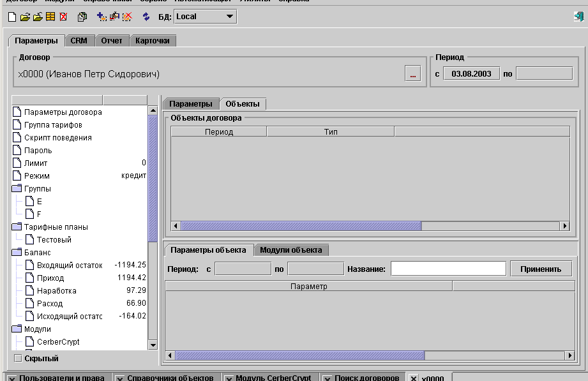Toggle the Скрытый checkbox
The image size is (588, 381).
18,358
